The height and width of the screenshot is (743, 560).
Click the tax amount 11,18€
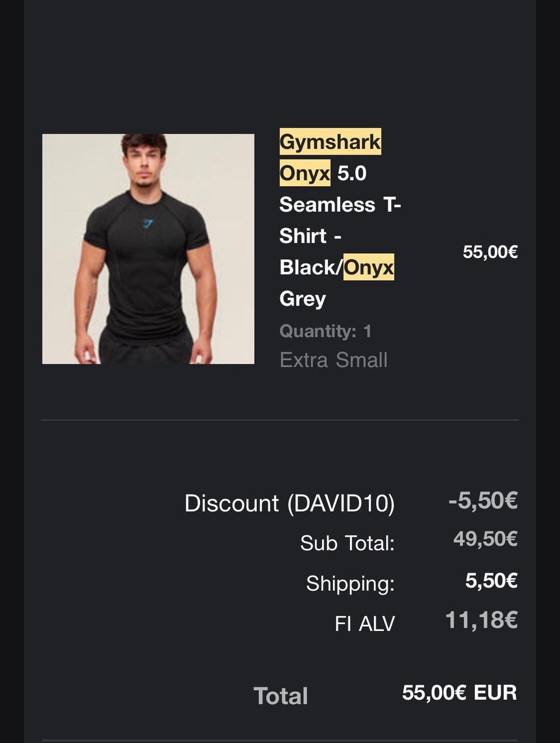(x=481, y=620)
